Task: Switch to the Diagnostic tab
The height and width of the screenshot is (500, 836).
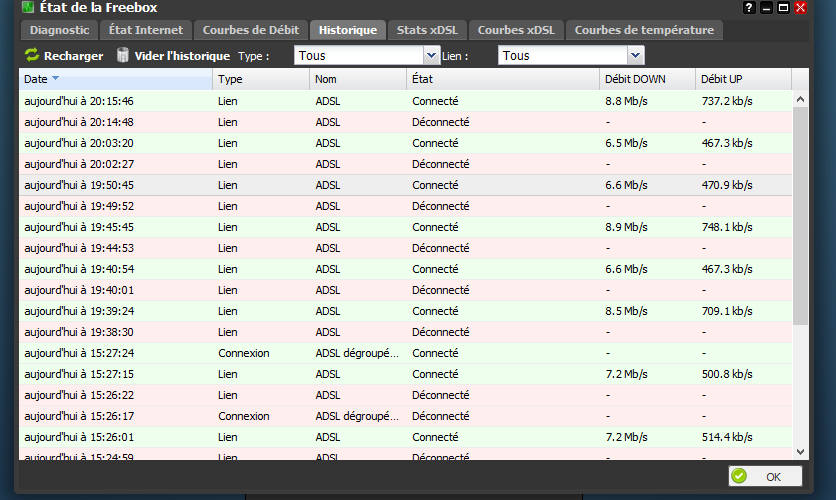Action: [60, 30]
